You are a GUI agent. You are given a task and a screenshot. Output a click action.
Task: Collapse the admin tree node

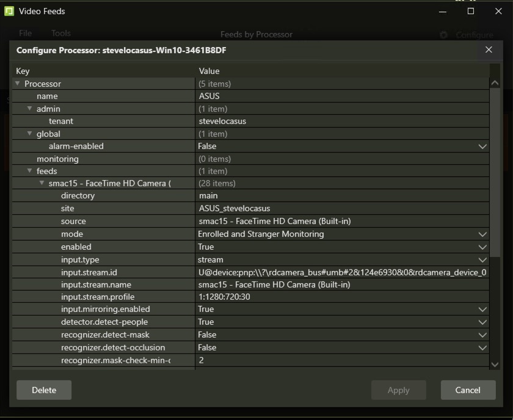coord(30,109)
